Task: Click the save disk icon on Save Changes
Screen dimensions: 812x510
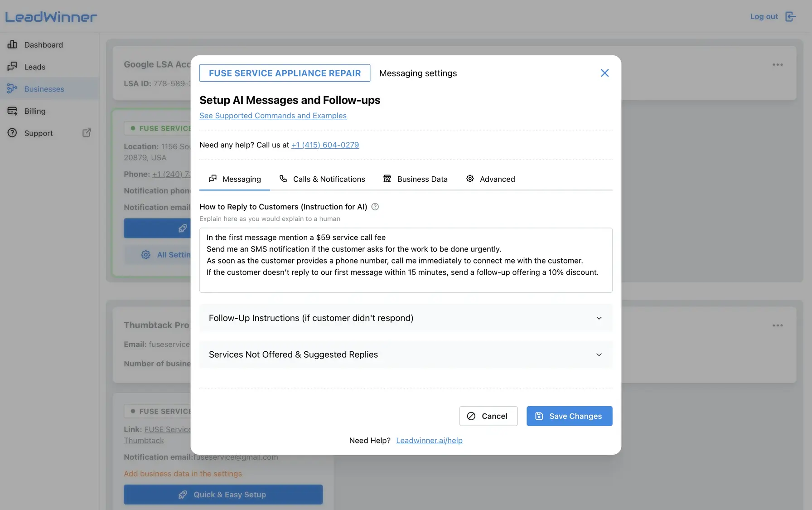Action: click(x=538, y=416)
